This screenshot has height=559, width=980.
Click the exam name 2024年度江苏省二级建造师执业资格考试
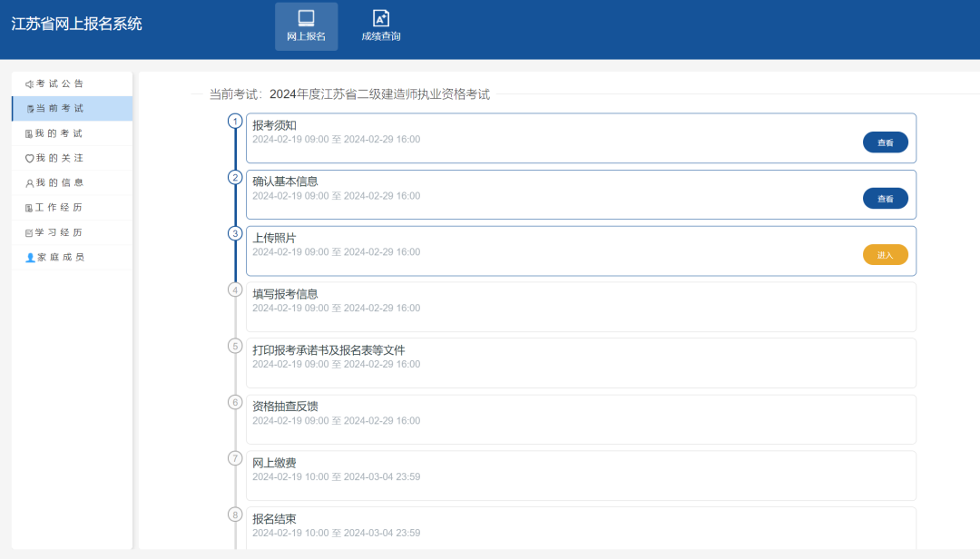379,94
